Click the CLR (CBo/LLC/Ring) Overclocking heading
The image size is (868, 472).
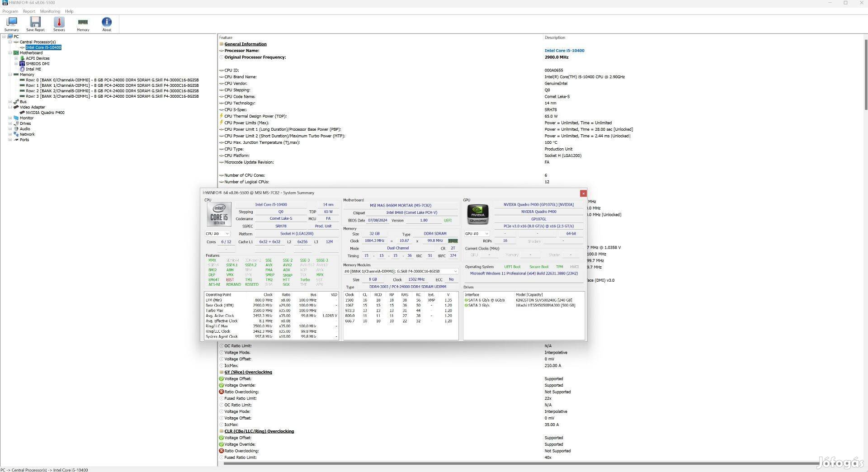pyautogui.click(x=259, y=431)
